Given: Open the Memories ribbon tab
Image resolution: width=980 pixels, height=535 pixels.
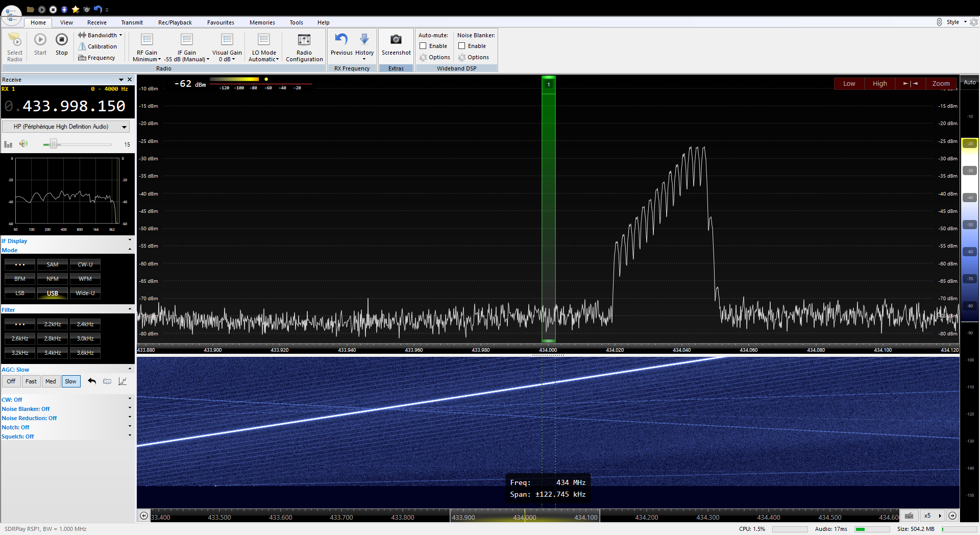Looking at the screenshot, I should [262, 22].
